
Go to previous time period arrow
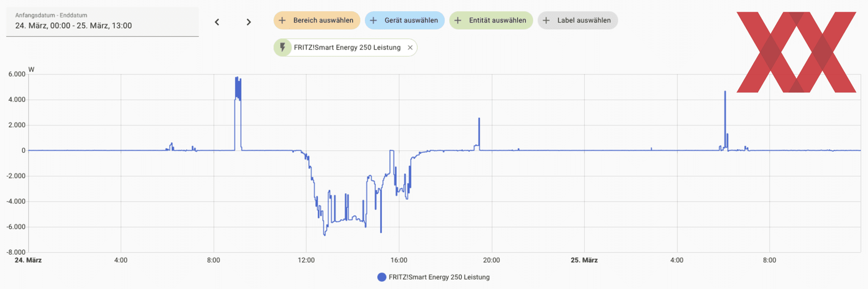(x=217, y=22)
